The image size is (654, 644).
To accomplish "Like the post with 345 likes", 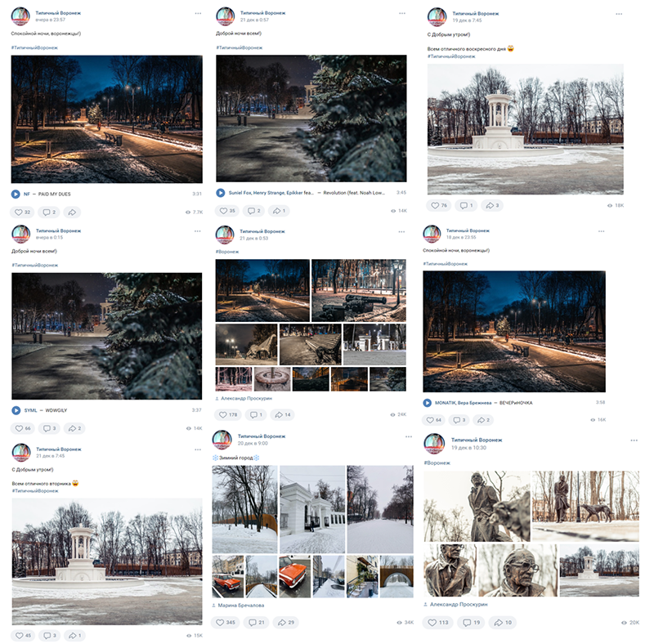I will [x=226, y=622].
